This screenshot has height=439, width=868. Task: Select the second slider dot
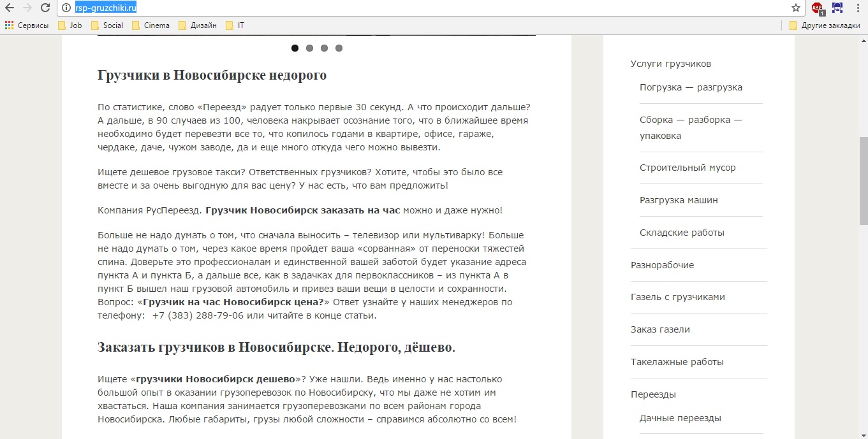[309, 48]
